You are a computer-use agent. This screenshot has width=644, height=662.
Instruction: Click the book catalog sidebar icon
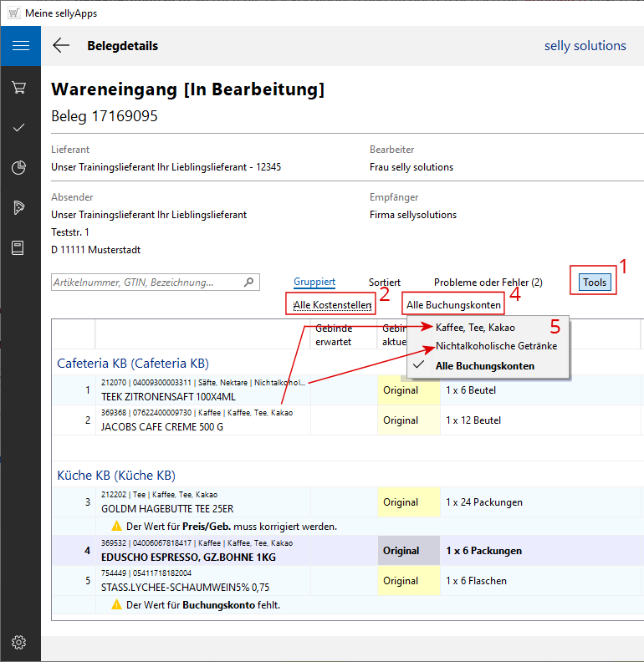[x=19, y=247]
